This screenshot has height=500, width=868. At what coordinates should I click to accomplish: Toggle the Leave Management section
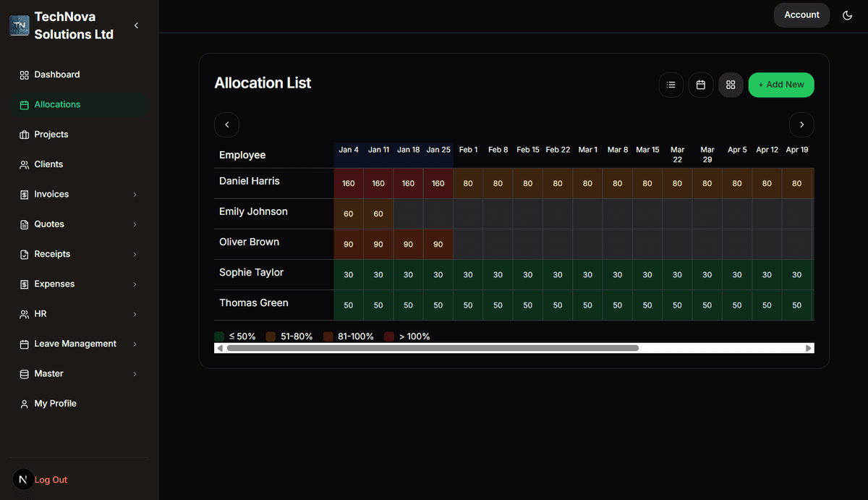(x=75, y=344)
